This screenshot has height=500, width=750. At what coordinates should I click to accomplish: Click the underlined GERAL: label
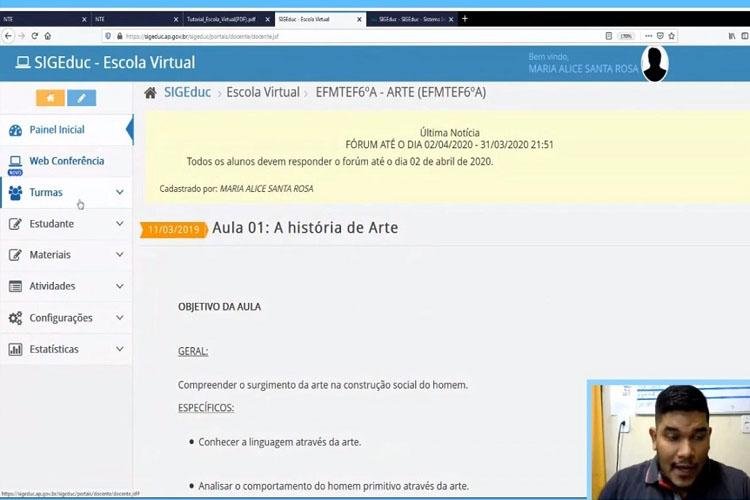click(193, 351)
